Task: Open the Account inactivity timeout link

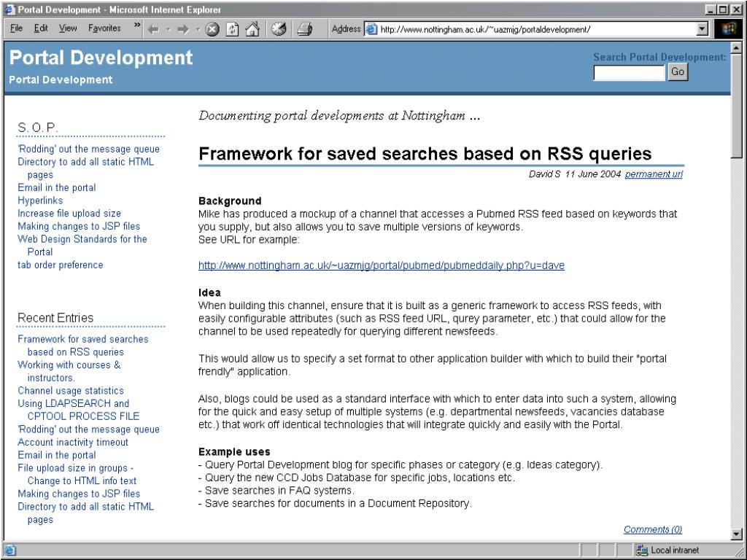Action: coord(73,442)
